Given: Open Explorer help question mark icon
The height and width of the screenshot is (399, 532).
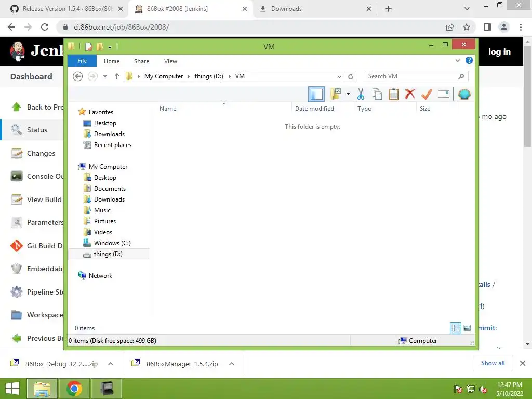Looking at the screenshot, I should 469,60.
